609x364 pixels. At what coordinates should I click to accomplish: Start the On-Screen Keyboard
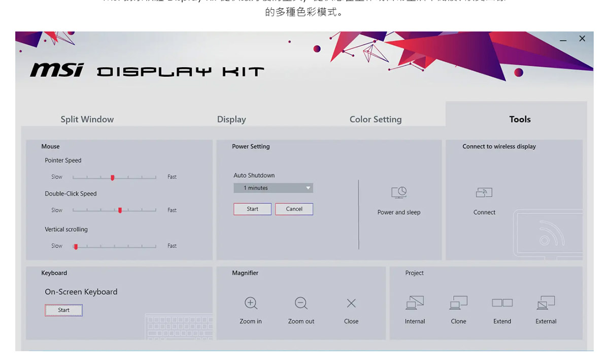(x=63, y=310)
